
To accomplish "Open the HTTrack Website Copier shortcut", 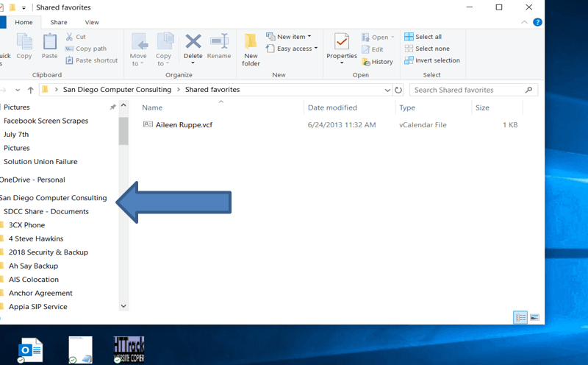I will (129, 350).
